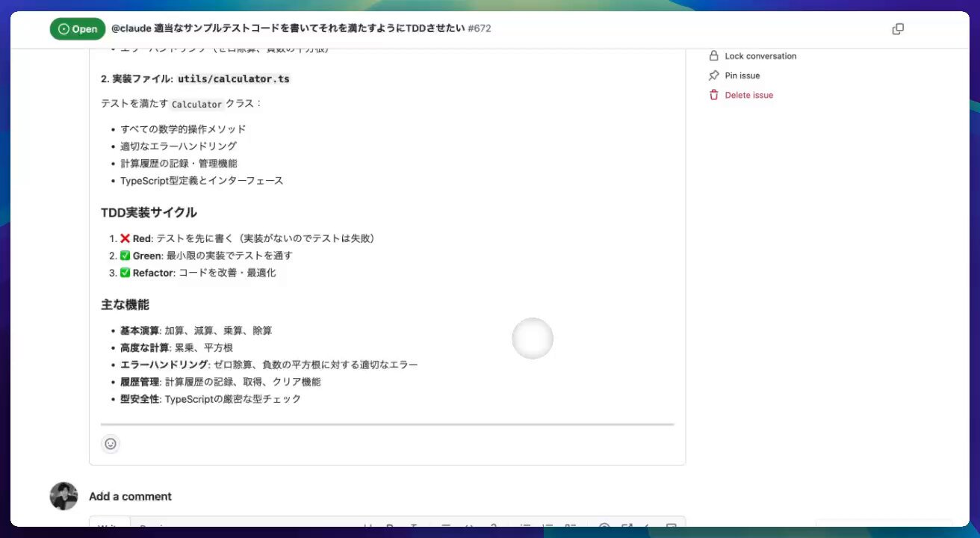
Task: Click the green check emoji before Green
Action: point(125,256)
